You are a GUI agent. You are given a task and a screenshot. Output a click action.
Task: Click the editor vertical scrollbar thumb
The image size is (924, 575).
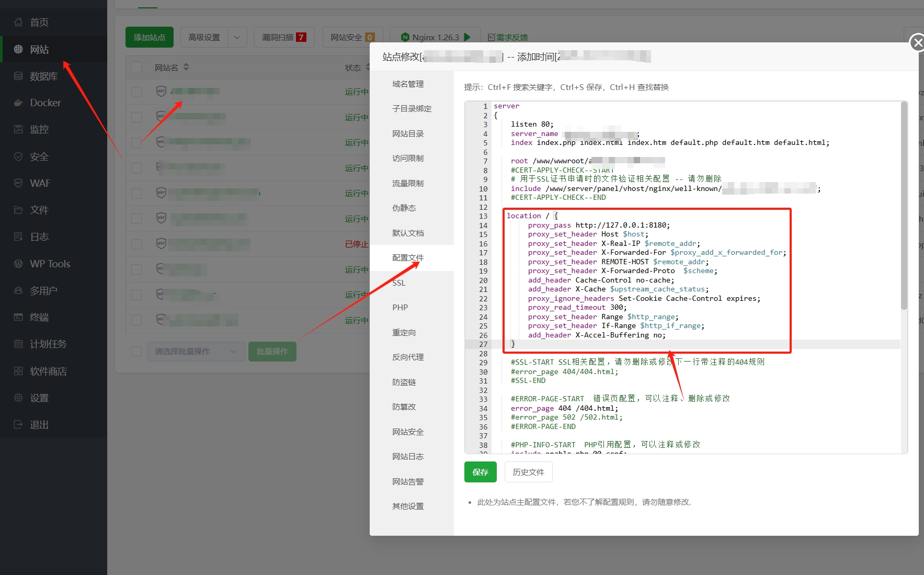coord(904,205)
